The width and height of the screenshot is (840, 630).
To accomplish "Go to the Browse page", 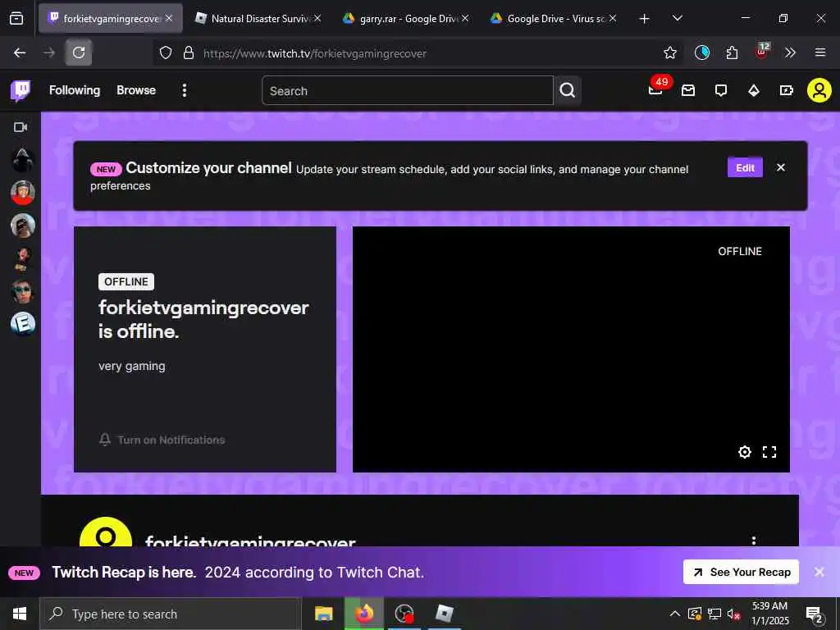I will point(136,90).
